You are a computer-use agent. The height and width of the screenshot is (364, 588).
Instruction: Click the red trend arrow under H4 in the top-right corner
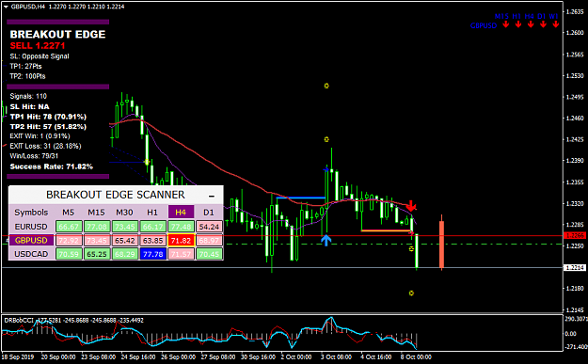click(x=531, y=24)
